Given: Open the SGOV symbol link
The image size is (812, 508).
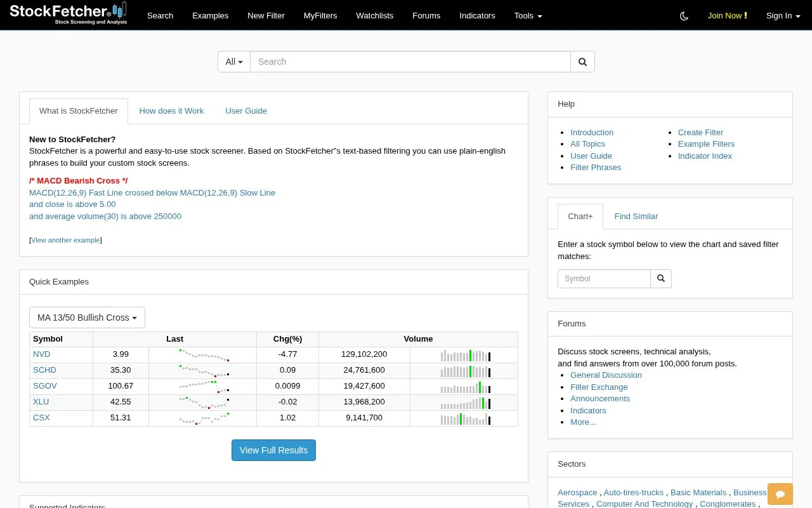Looking at the screenshot, I should point(45,386).
